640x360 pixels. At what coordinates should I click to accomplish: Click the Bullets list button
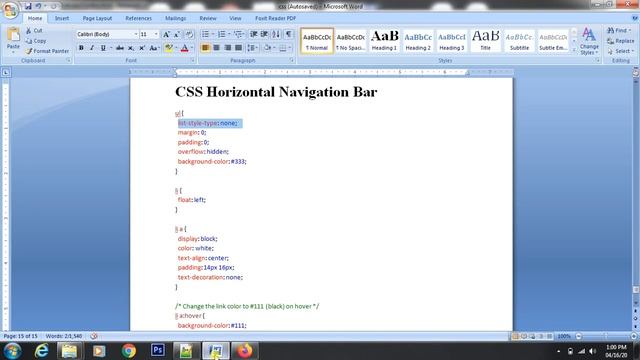pyautogui.click(x=205, y=34)
